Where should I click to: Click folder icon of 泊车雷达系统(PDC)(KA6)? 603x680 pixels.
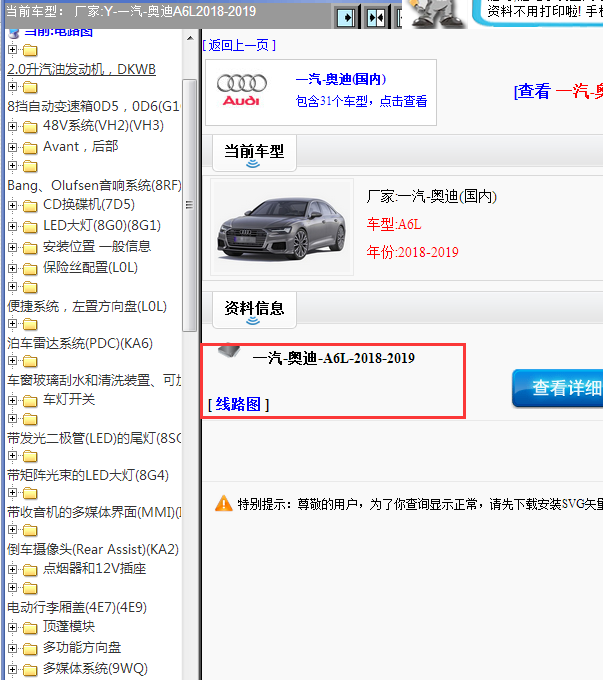click(30, 324)
